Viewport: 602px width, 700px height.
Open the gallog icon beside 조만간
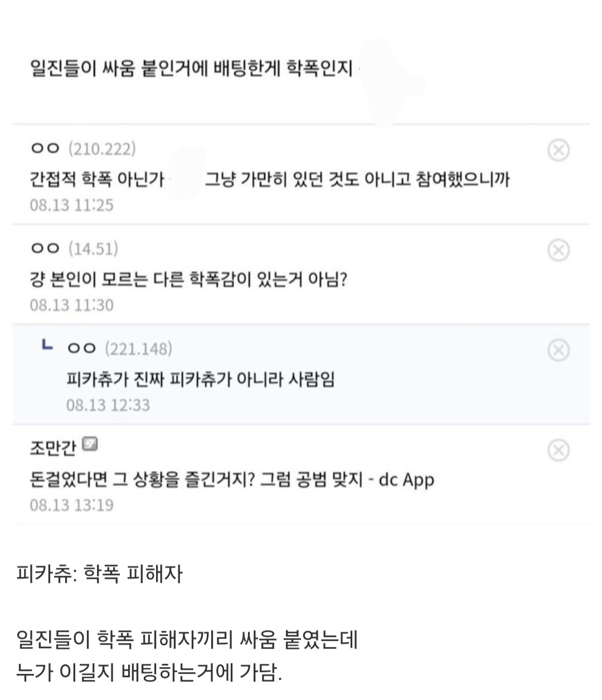90,445
